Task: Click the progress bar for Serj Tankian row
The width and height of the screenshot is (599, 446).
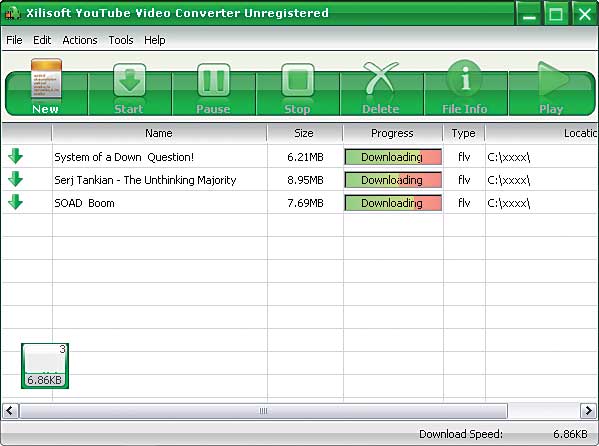Action: coord(393,180)
